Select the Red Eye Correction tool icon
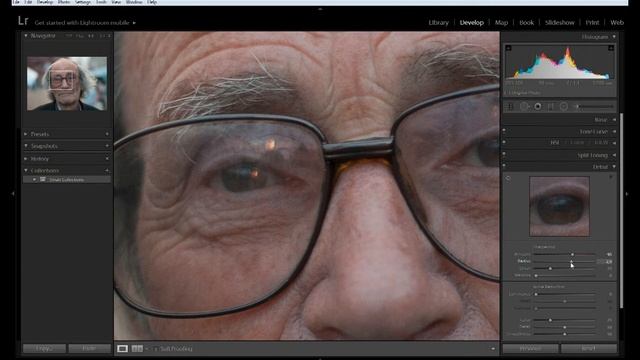 (538, 107)
